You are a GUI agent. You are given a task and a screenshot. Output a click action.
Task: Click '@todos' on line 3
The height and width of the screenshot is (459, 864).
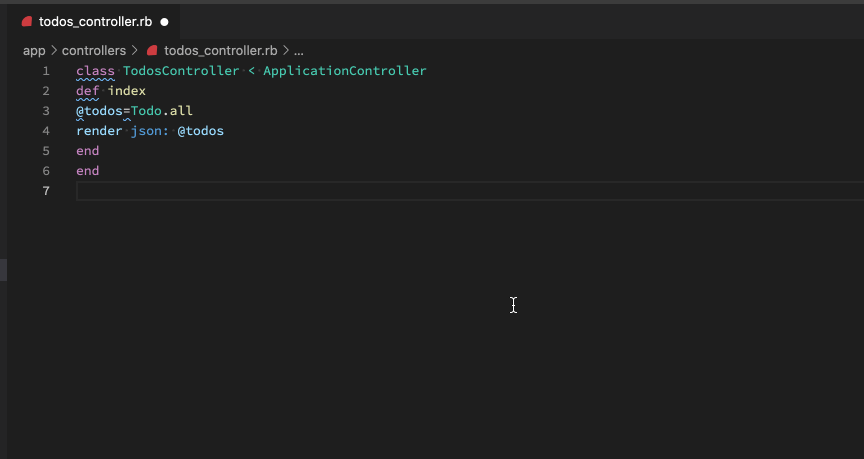(99, 111)
